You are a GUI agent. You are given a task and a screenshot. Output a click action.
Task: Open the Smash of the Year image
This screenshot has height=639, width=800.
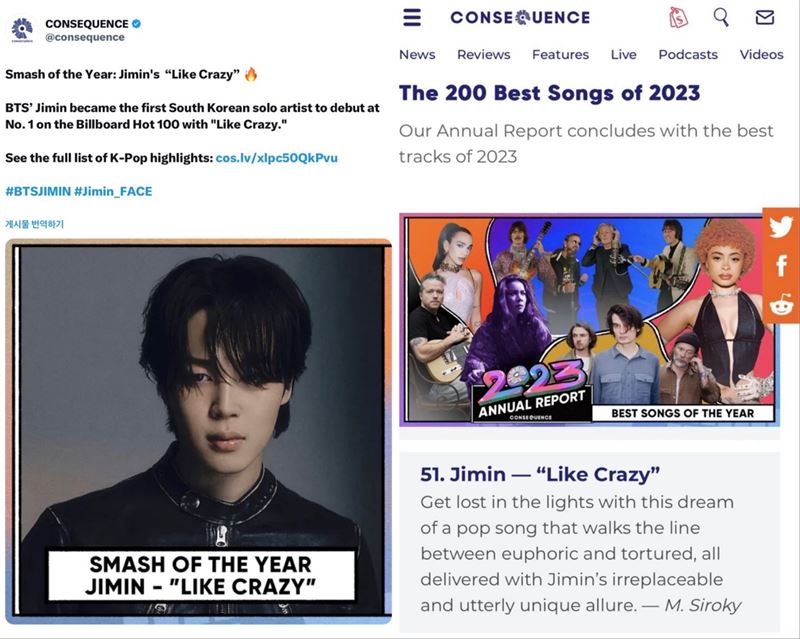(x=198, y=431)
